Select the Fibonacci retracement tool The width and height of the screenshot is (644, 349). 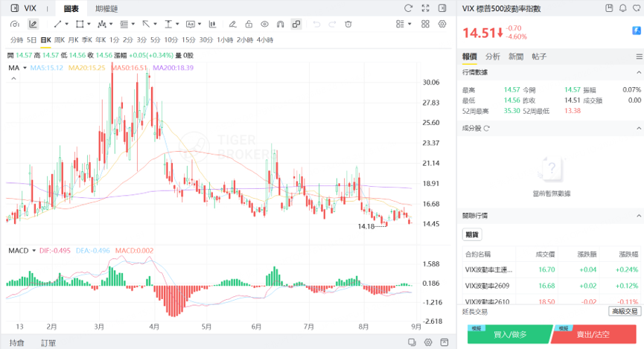pyautogui.click(x=124, y=25)
